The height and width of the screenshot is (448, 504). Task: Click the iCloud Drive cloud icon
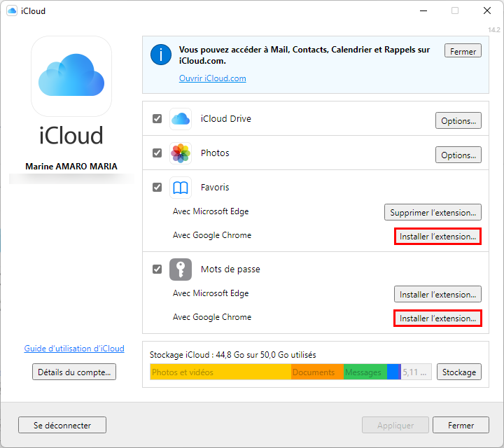(181, 119)
